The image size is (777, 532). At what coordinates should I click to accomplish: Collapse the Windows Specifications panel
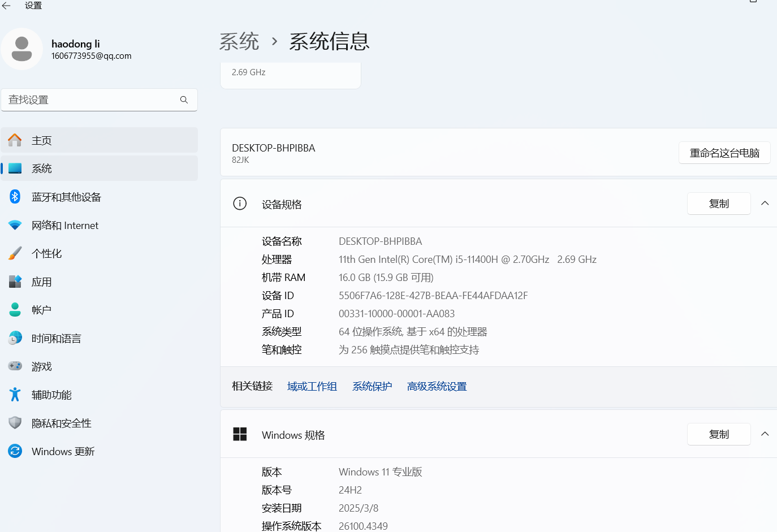click(765, 434)
